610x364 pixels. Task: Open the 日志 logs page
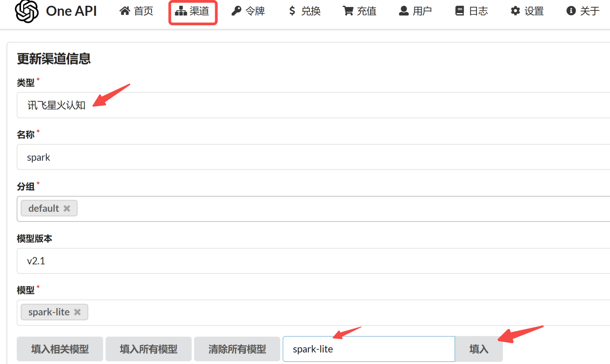(471, 11)
